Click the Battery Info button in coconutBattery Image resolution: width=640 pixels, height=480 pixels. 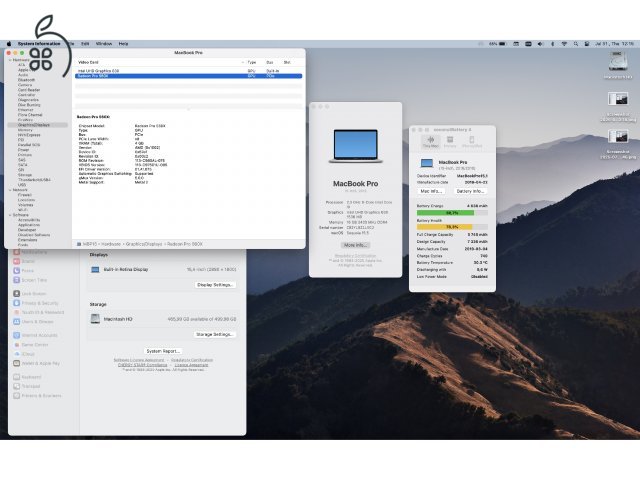point(470,191)
